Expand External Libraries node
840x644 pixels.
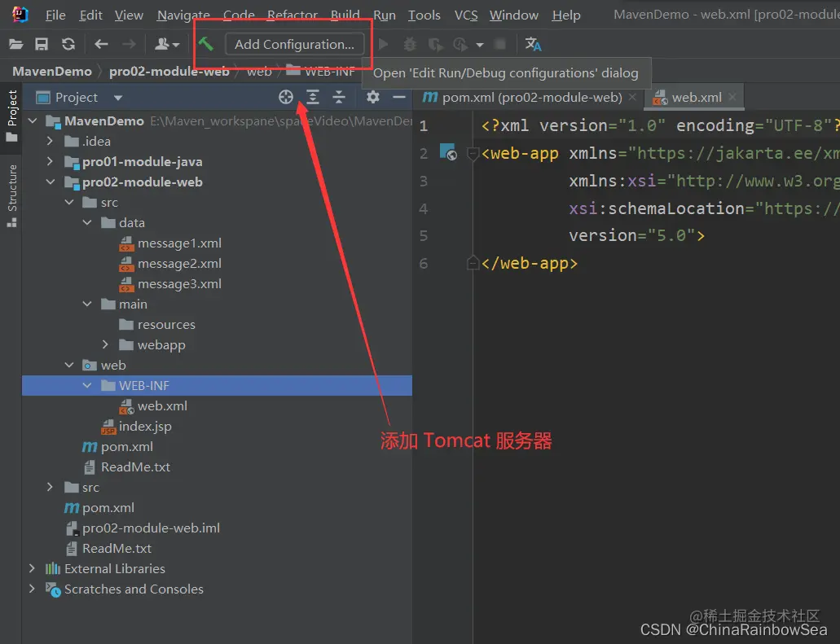click(32, 568)
